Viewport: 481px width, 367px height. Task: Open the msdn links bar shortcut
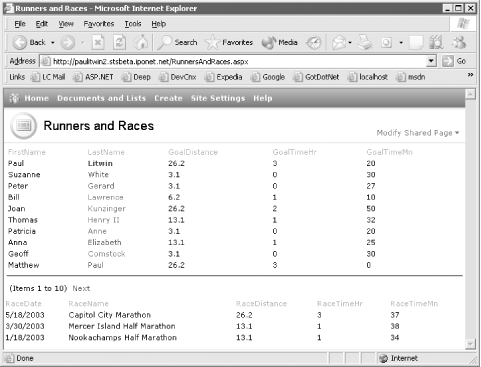click(x=411, y=77)
